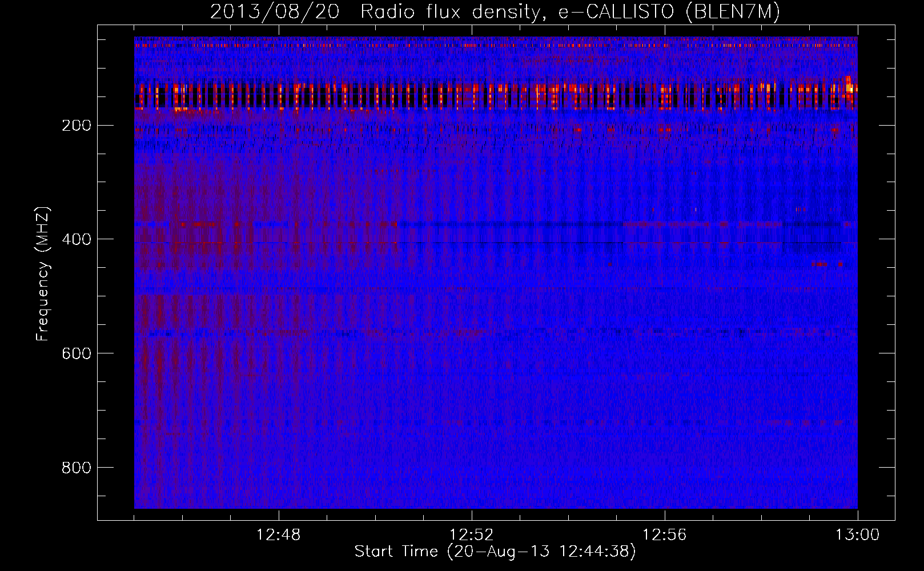Select the 400 frequency tick label

click(77, 239)
